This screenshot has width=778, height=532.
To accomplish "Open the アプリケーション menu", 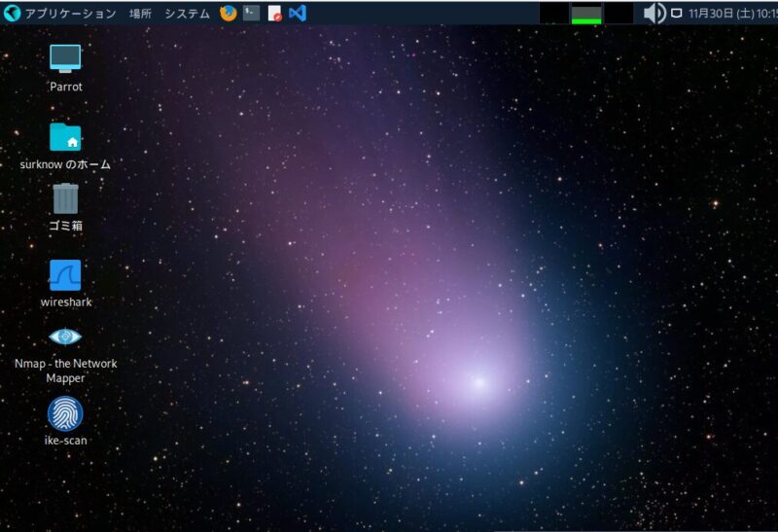I will tap(69, 14).
